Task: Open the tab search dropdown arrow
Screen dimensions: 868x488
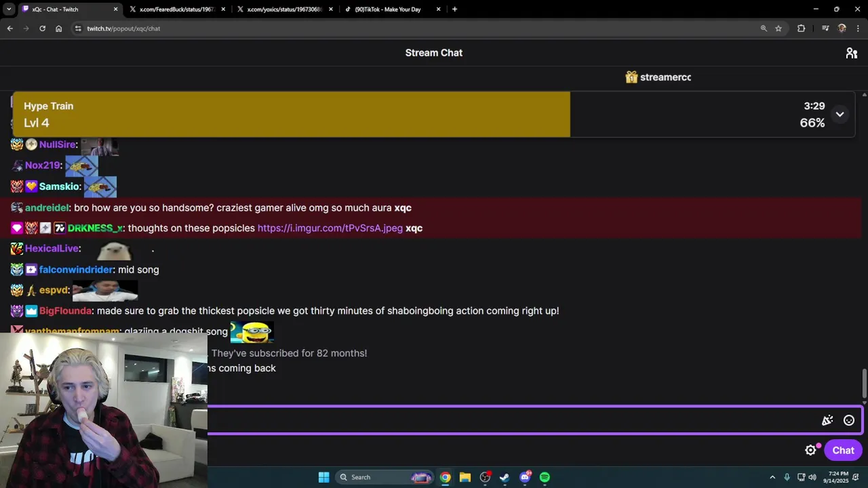Action: pos(9,9)
